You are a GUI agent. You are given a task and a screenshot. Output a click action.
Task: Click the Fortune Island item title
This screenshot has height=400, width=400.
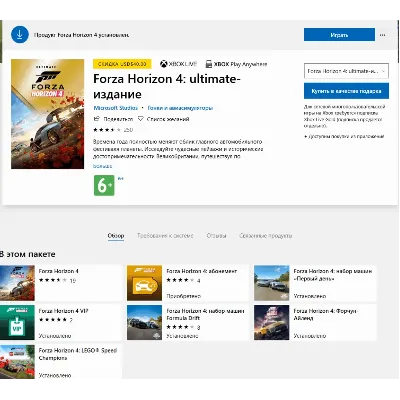325,314
